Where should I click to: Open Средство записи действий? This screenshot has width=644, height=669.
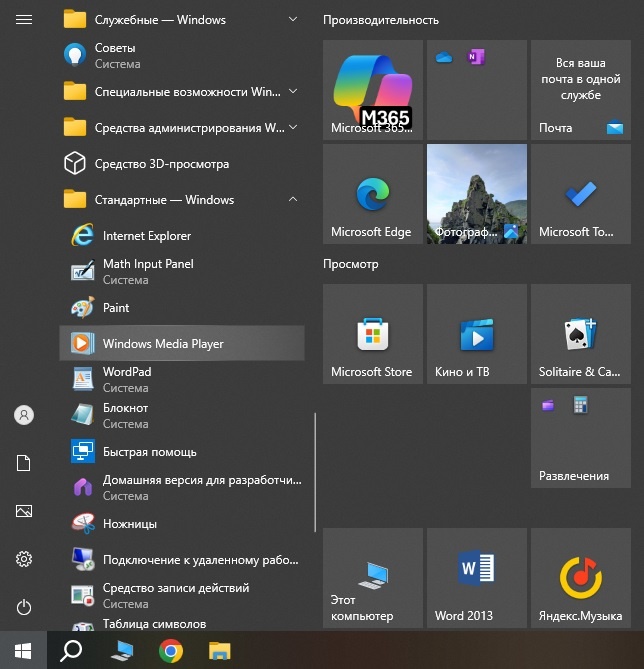(182, 595)
